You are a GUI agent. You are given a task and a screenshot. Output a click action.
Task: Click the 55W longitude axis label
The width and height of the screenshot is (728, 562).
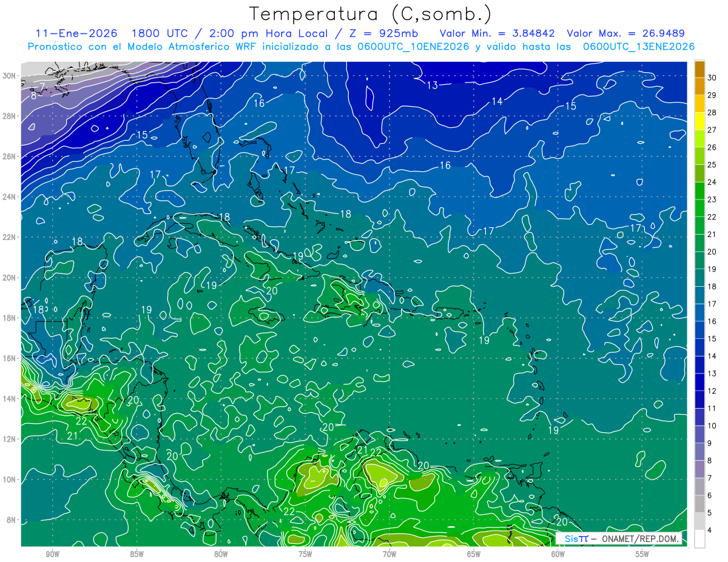[642, 554]
